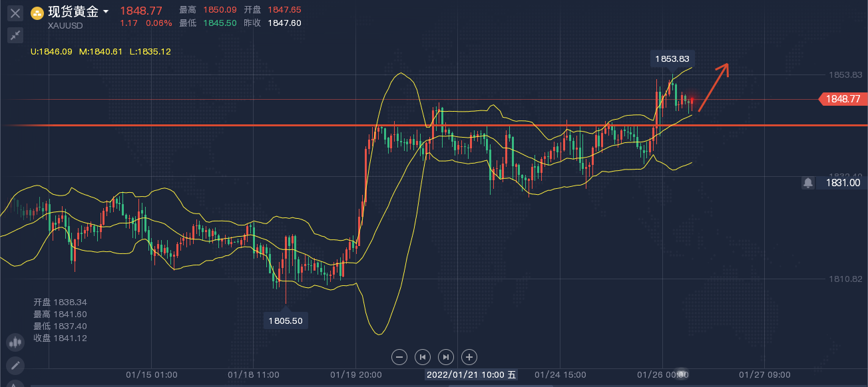This screenshot has height=387, width=868.
Task: Click the XAUUSD symbol code
Action: click(65, 27)
